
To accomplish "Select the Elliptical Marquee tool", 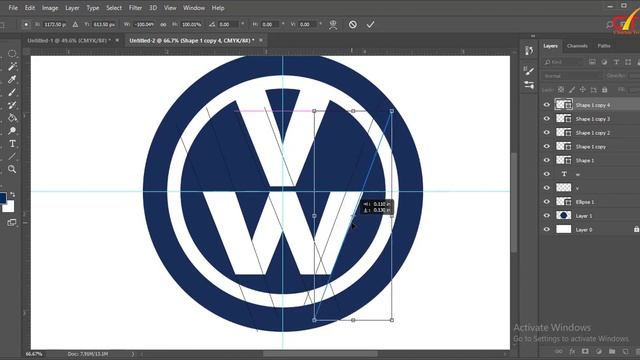I will 12,53.
